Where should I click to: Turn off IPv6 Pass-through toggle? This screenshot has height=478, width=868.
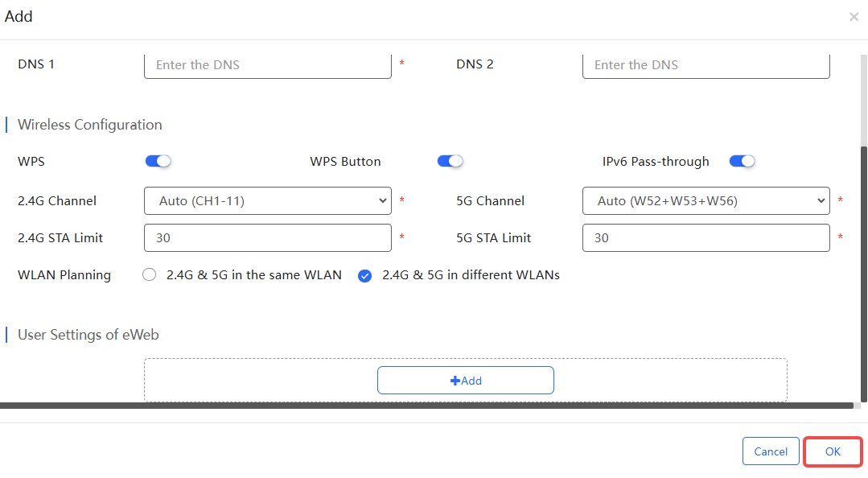[742, 161]
